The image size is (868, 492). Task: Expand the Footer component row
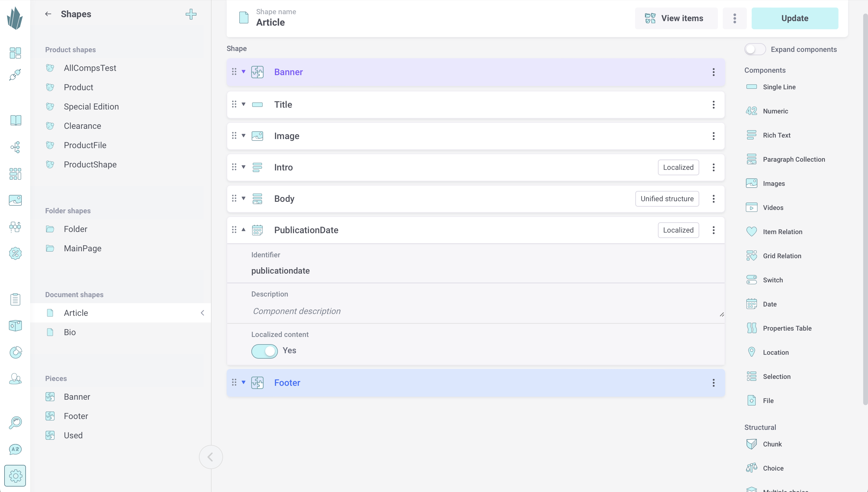(243, 383)
